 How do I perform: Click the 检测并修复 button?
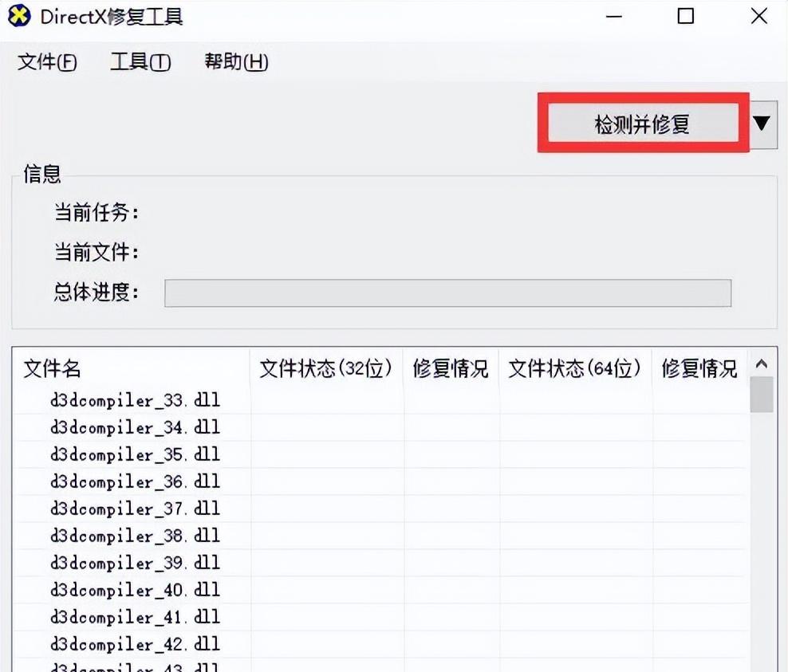point(643,123)
